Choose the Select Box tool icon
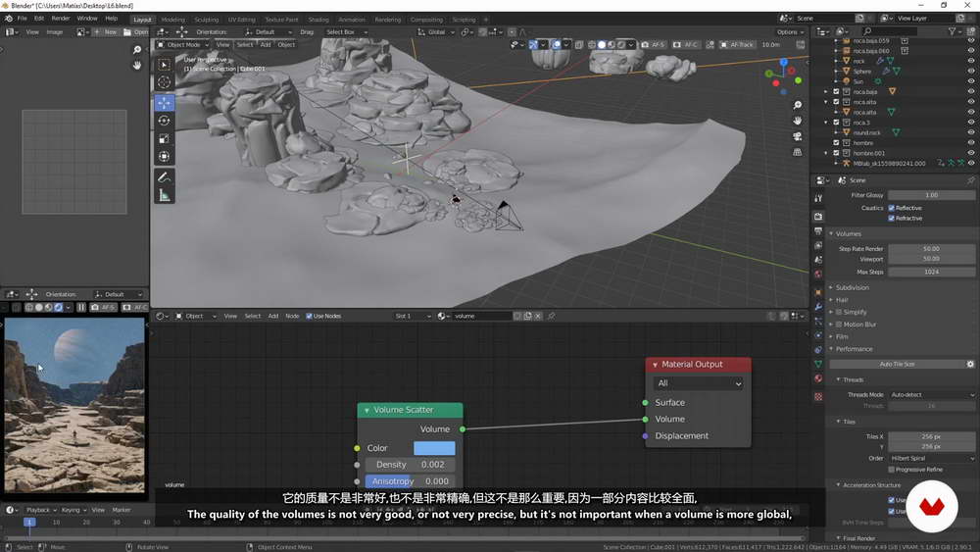This screenshot has height=552, width=980. [x=164, y=65]
